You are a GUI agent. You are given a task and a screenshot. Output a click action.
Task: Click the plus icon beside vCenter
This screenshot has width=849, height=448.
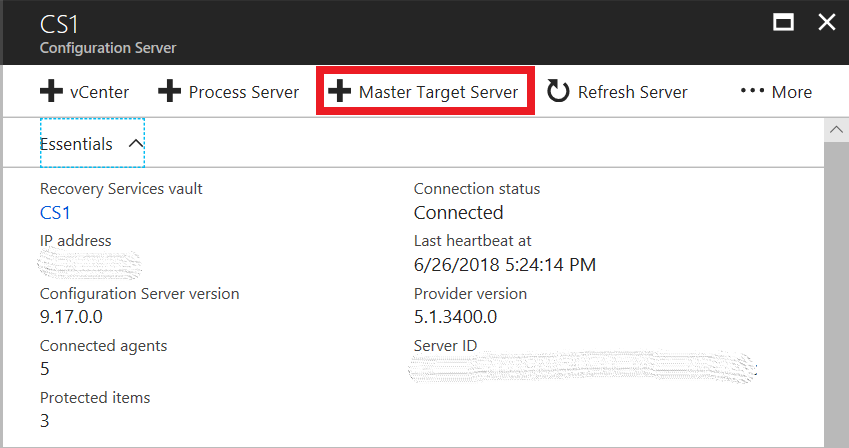pos(51,92)
